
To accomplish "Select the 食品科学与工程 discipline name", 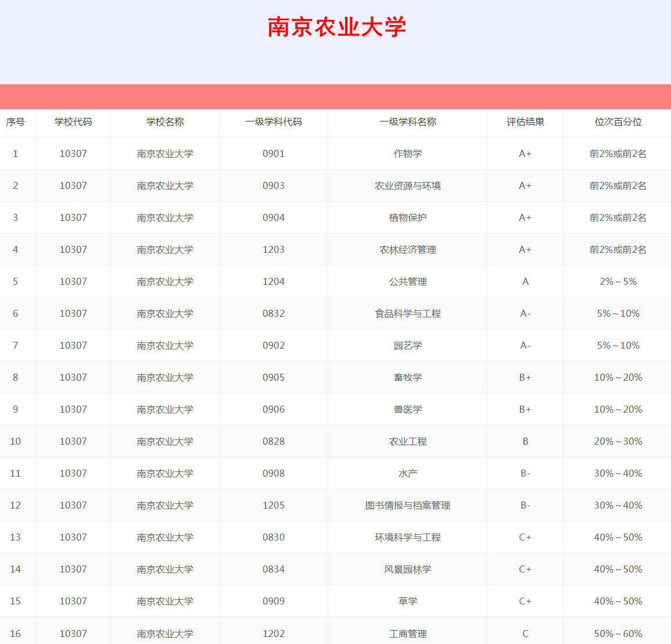I will click(x=407, y=314).
